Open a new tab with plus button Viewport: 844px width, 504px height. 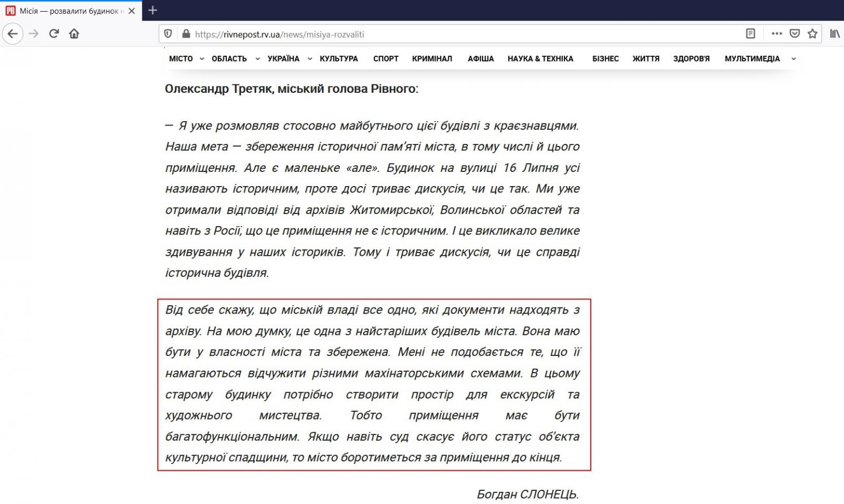click(x=152, y=10)
